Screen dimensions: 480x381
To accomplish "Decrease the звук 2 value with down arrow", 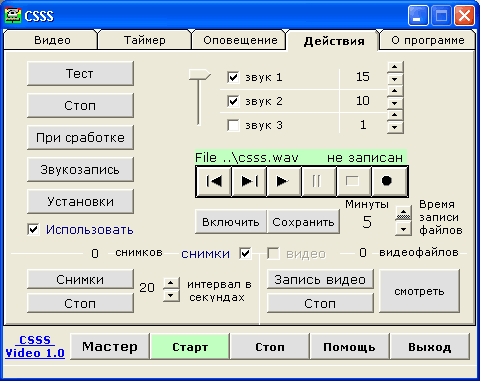I will point(395,103).
